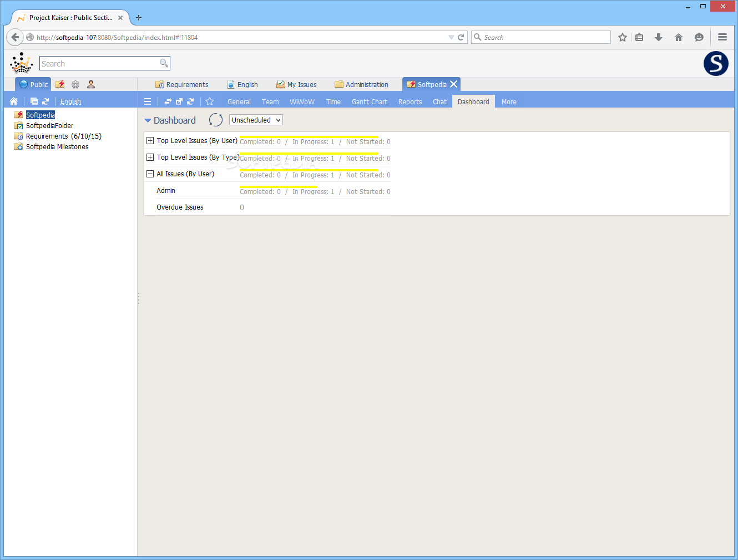Screen dimensions: 738x560
Task: Click the magnifier icon in Kaiser search box
Action: 164,63
